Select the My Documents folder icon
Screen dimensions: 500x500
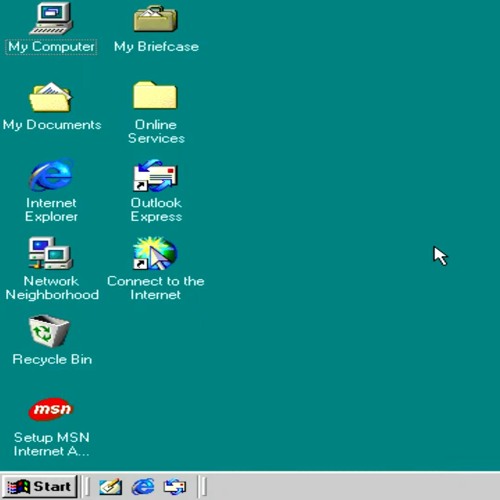click(x=51, y=97)
